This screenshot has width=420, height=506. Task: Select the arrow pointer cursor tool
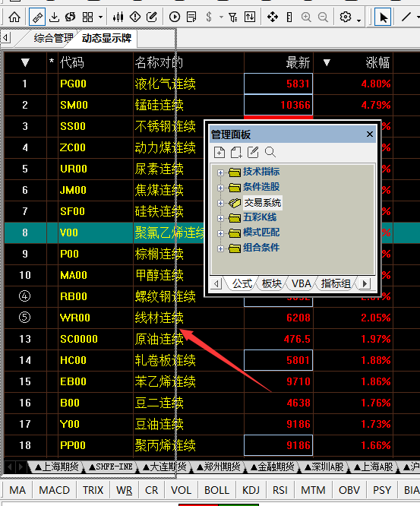383,17
